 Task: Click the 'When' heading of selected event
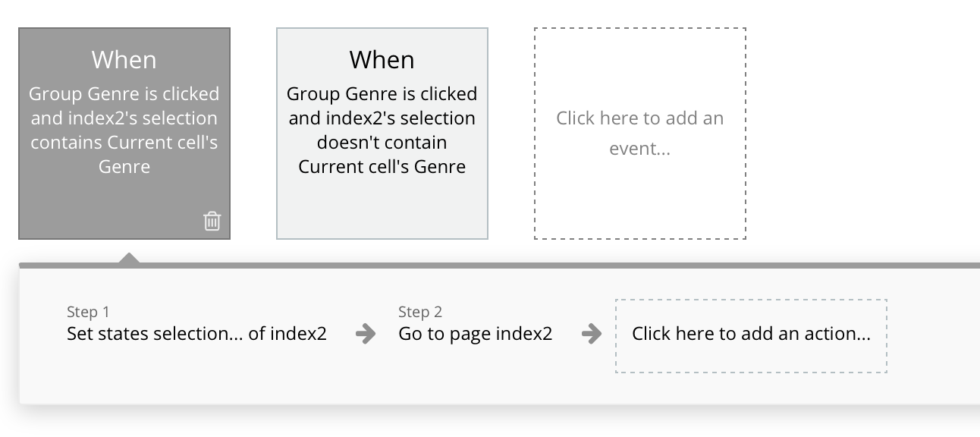(124, 60)
